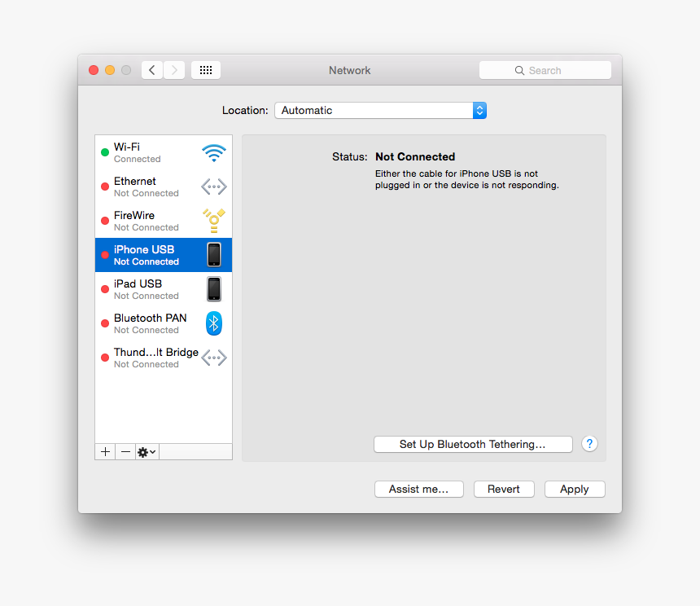Screen dimensions: 700x606
Task: Click the Assist me button
Action: point(418,489)
